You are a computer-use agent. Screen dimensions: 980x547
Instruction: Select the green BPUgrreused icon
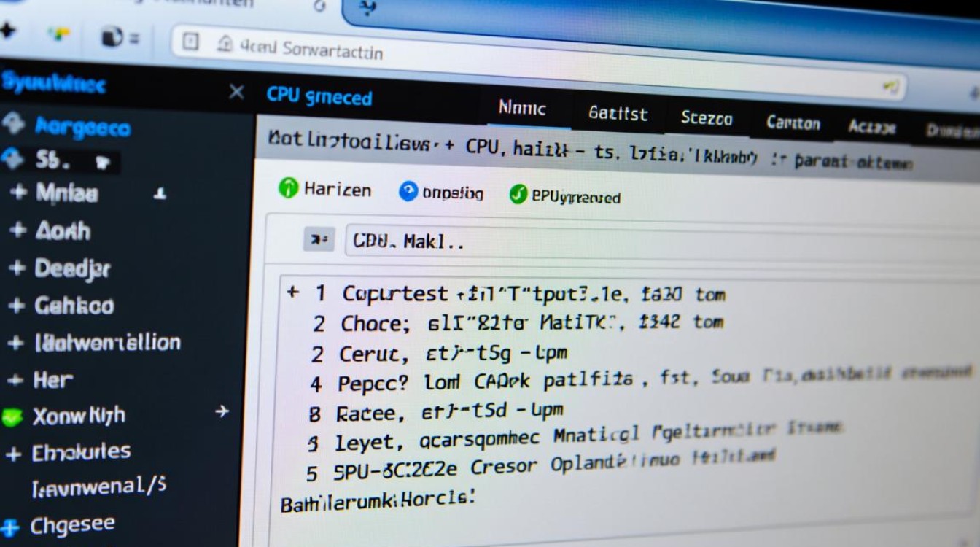tap(518, 195)
